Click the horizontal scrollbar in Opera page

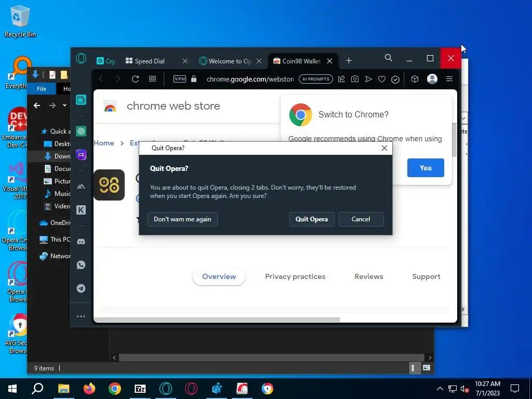click(217, 320)
